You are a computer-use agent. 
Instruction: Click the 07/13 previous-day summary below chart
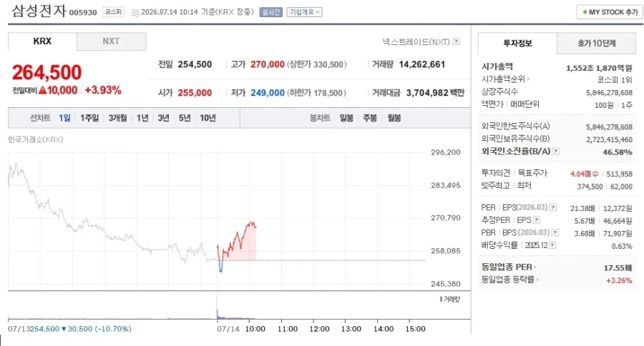pyautogui.click(x=70, y=329)
